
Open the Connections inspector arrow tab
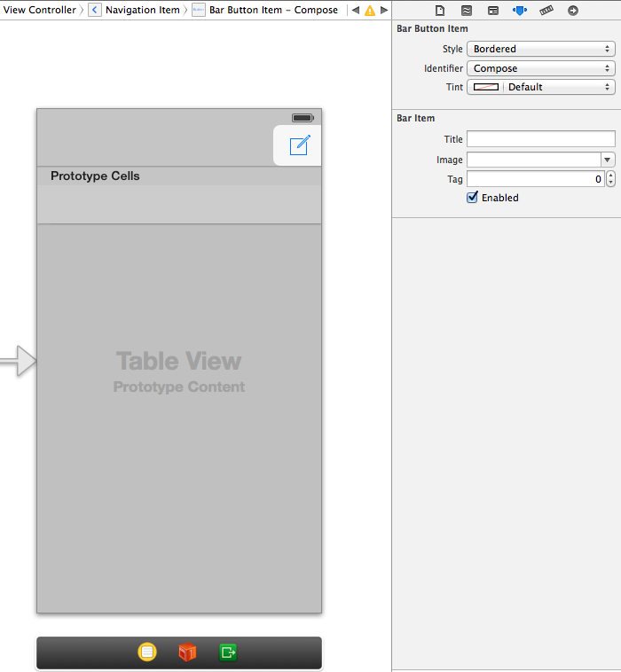point(573,11)
